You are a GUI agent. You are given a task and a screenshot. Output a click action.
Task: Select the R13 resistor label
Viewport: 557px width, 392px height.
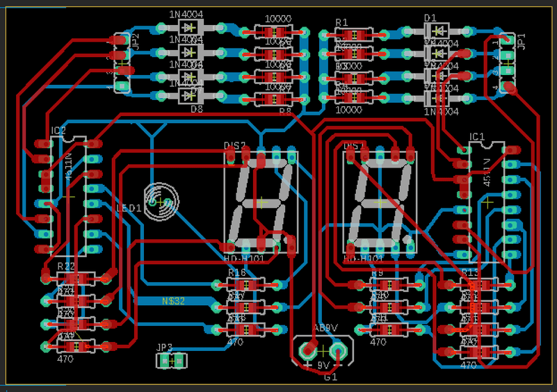(x=470, y=272)
